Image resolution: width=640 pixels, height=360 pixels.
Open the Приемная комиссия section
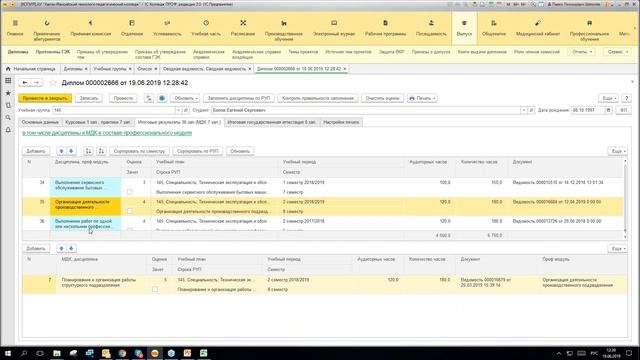pyautogui.click(x=91, y=28)
